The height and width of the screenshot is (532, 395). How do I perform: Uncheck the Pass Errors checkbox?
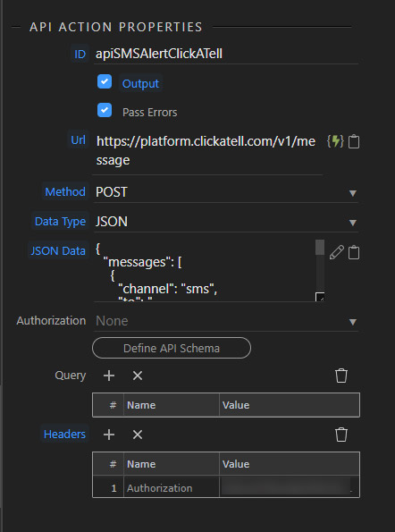coord(105,110)
